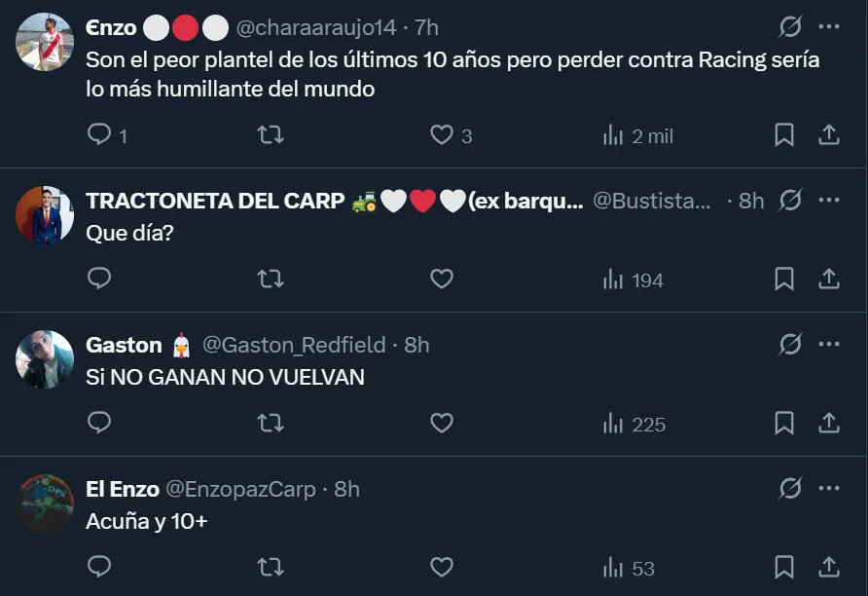Screen dimensions: 868x596
Task: Open more options for TRACTONETA DEL CARP tweet
Action: [829, 201]
